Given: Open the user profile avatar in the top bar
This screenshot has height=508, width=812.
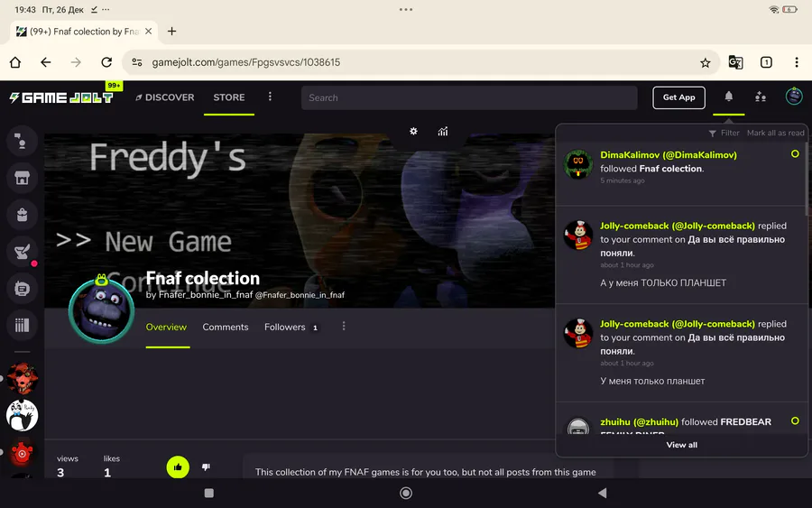Looking at the screenshot, I should tap(794, 97).
